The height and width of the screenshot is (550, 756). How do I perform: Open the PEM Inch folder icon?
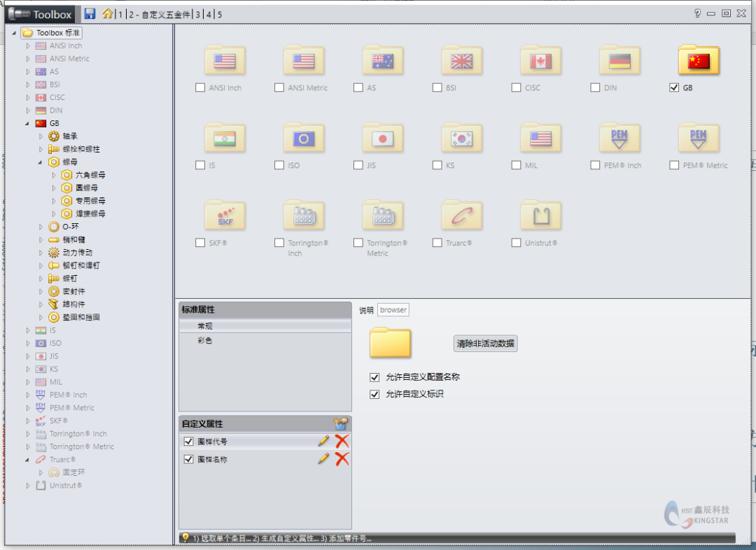620,138
